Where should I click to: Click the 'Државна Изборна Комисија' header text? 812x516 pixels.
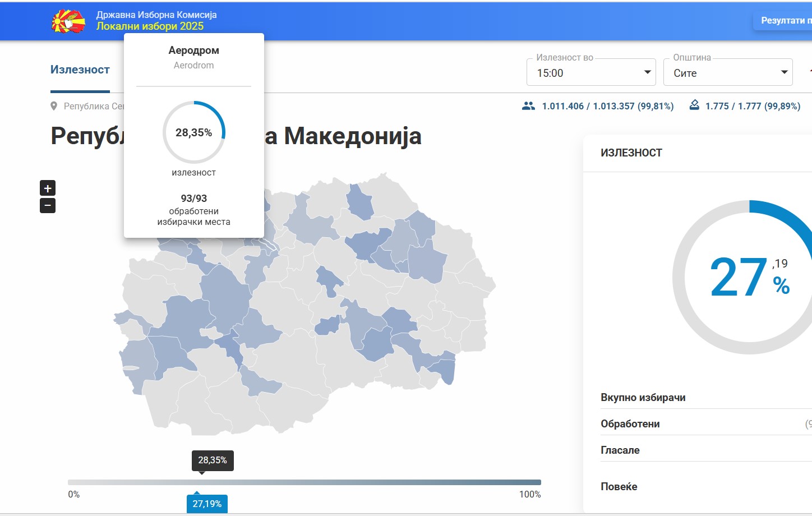point(156,15)
